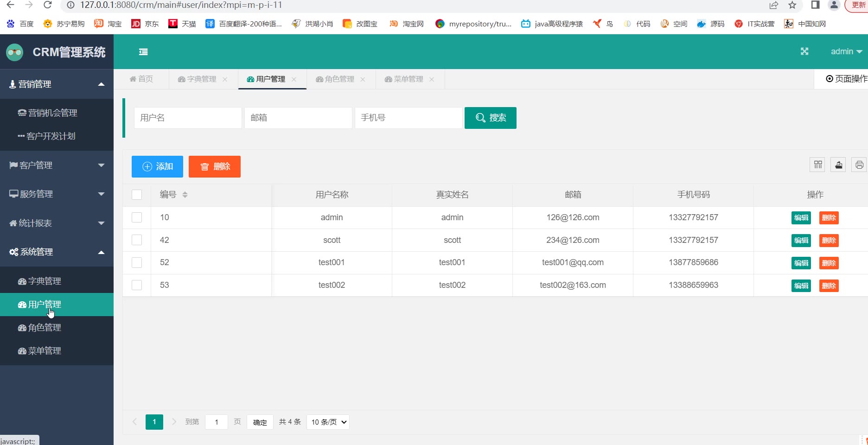The width and height of the screenshot is (868, 445).
Task: Open the 天猫 bookmark
Action: [182, 24]
